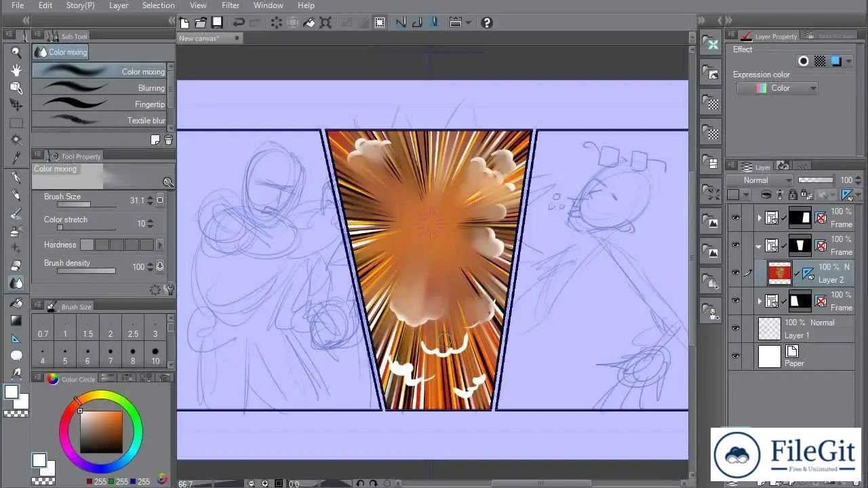The height and width of the screenshot is (488, 868).
Task: Hide the Paper layer
Action: click(x=735, y=356)
